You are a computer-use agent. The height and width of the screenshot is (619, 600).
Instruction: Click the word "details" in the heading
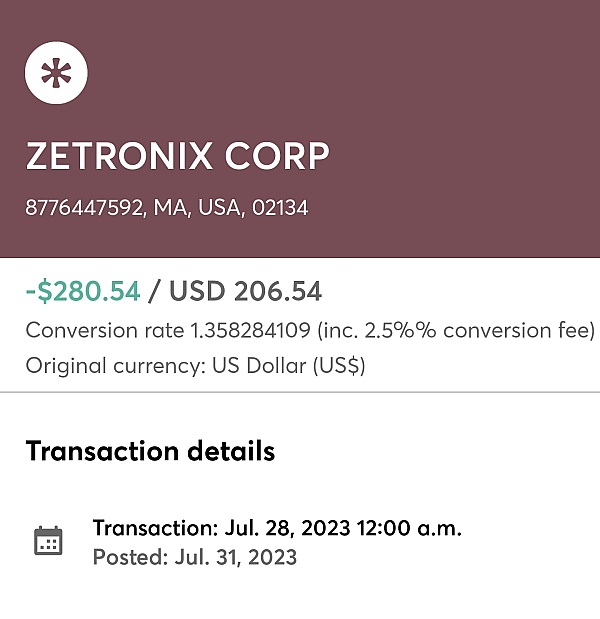[231, 451]
